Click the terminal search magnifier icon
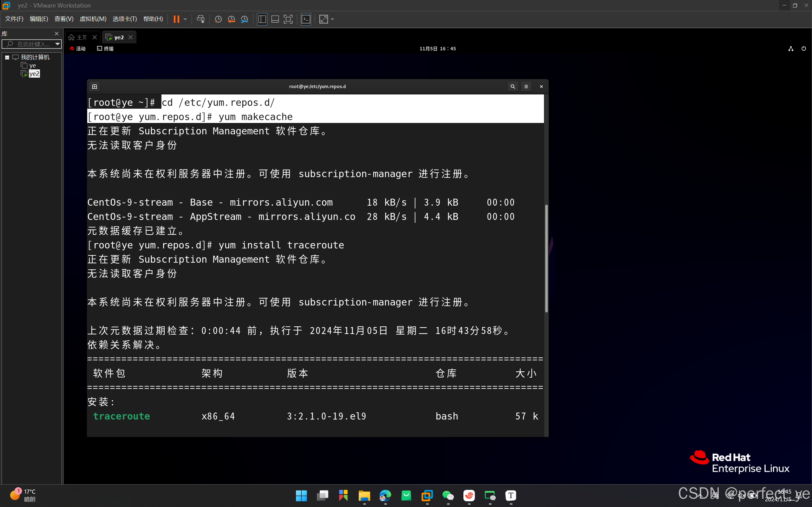 coord(512,87)
